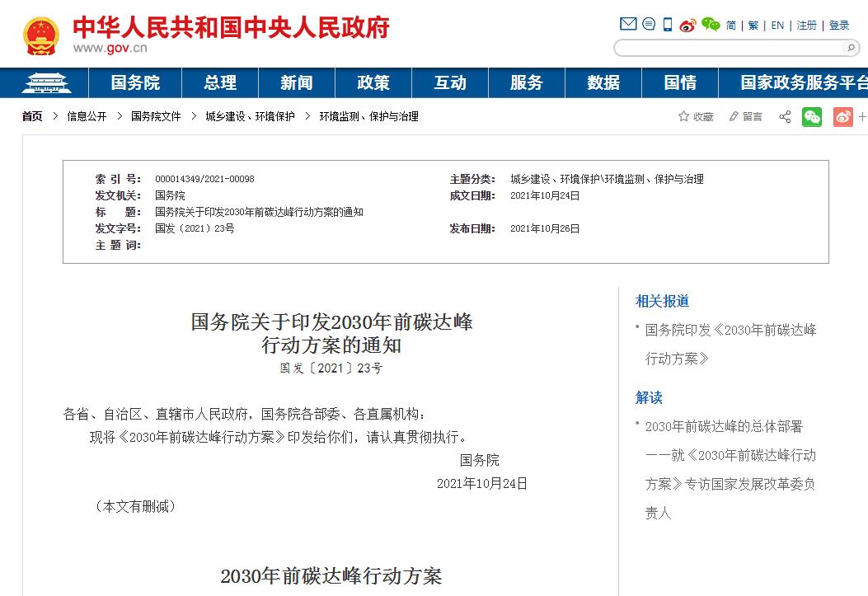
Task: Open the mobile phone icon in header
Action: pos(668,25)
